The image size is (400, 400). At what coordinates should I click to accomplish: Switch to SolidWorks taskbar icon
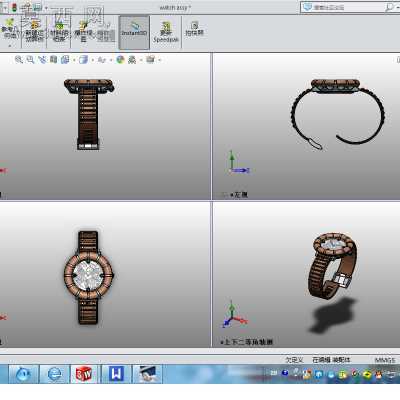click(84, 374)
